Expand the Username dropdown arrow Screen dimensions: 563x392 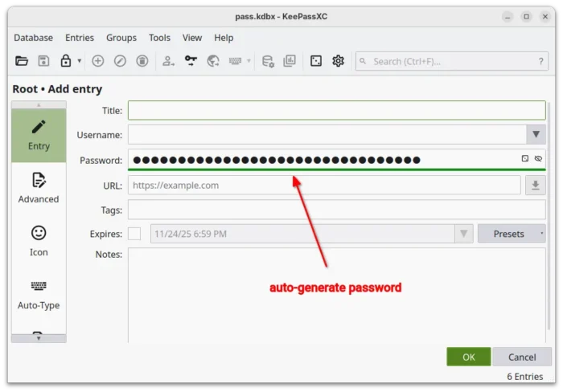click(536, 135)
